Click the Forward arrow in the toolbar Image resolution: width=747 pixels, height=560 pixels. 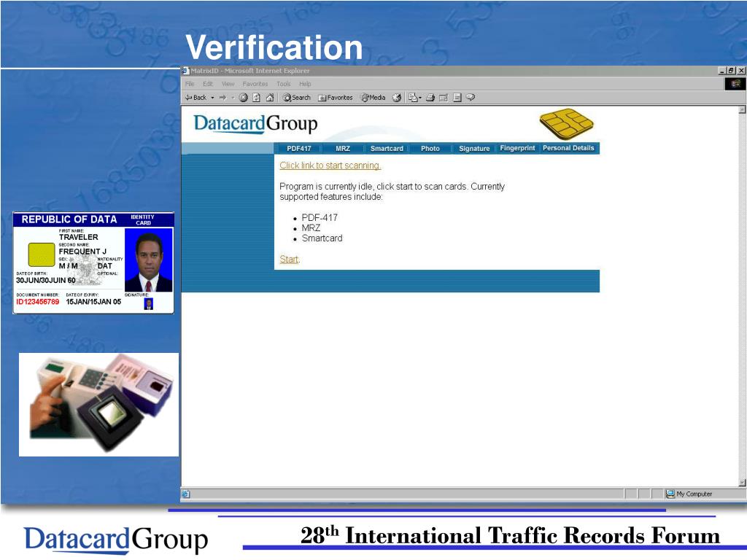[222, 98]
